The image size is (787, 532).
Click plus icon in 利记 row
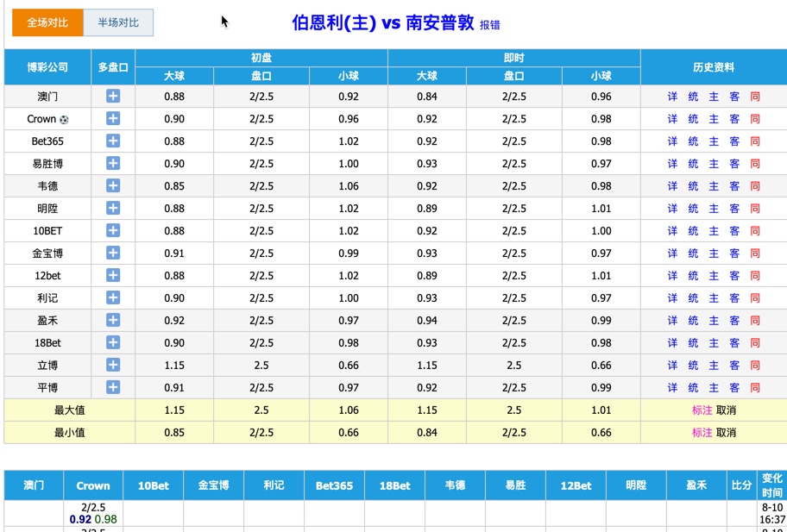[113, 297]
